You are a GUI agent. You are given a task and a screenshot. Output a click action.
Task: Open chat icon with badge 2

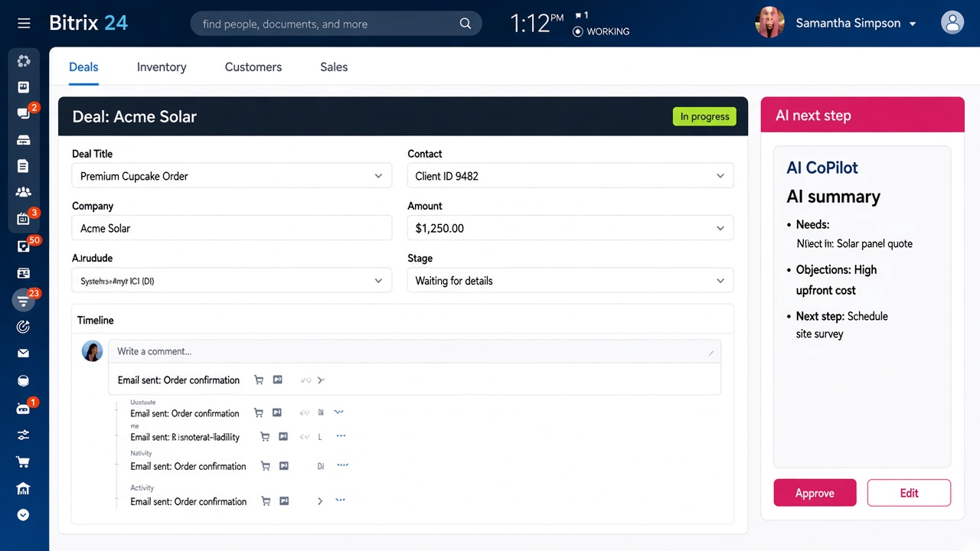[24, 112]
